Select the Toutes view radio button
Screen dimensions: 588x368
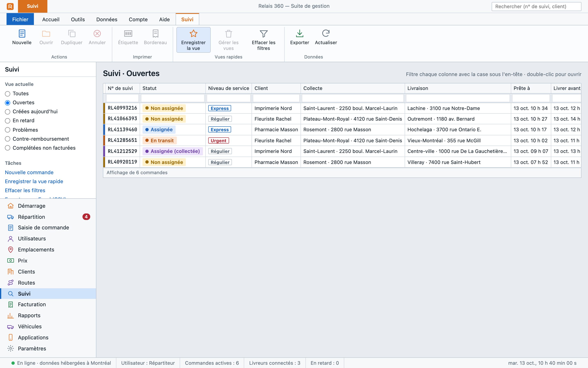pos(8,94)
